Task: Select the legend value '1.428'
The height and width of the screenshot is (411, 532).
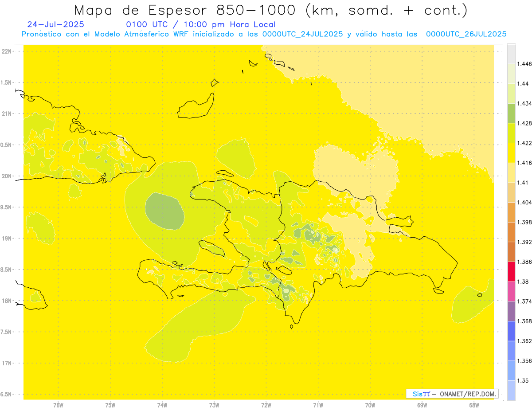Action: click(x=524, y=124)
